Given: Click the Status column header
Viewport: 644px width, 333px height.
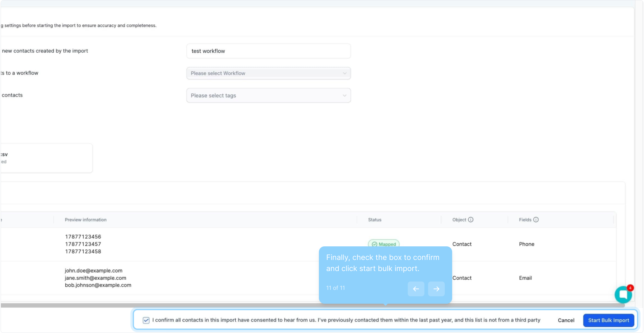Looking at the screenshot, I should pyautogui.click(x=375, y=220).
